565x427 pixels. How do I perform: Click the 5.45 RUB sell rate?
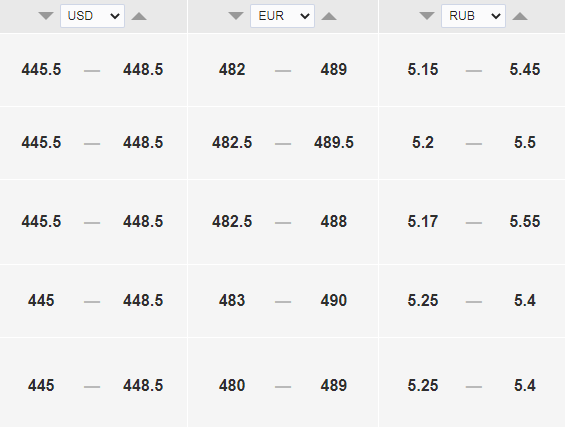525,70
